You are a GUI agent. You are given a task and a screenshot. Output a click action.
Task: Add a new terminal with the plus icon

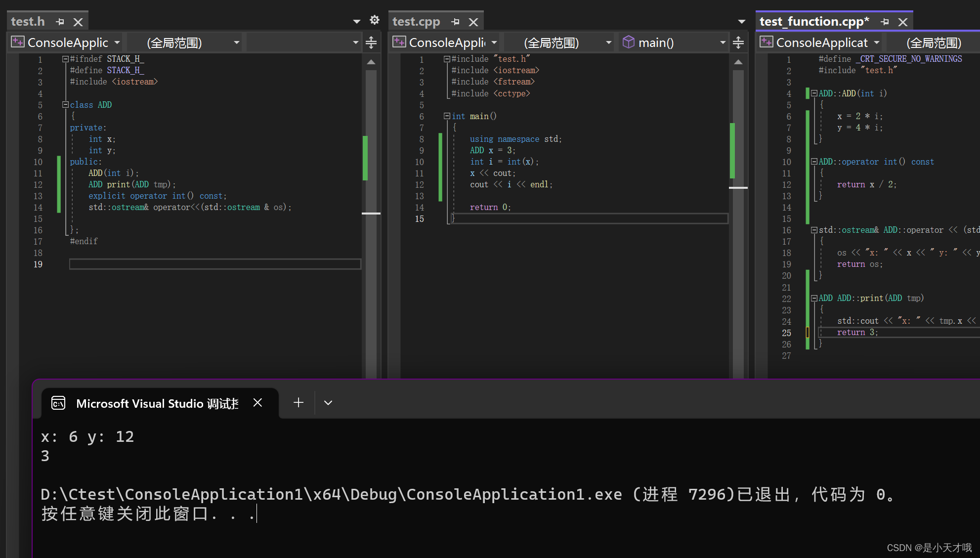(x=298, y=402)
